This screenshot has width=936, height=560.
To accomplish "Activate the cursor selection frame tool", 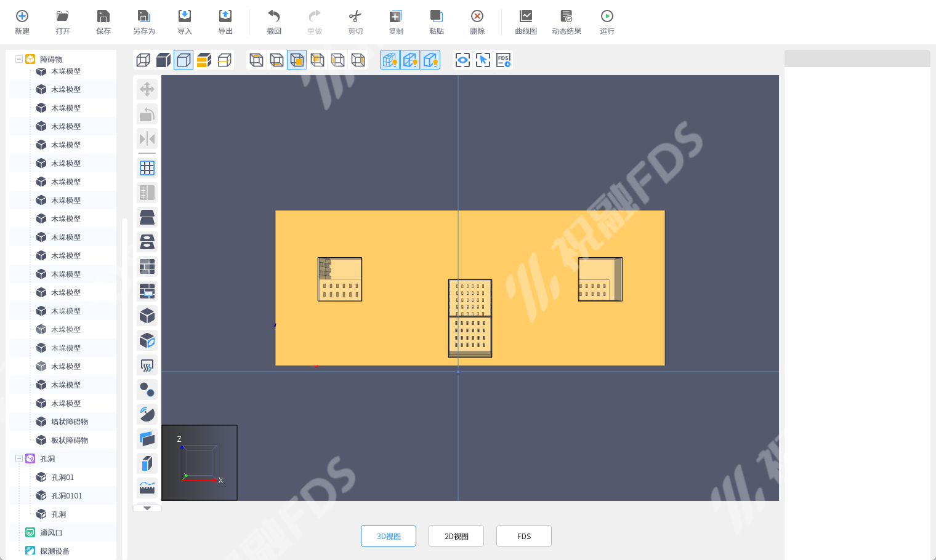I will (x=483, y=60).
